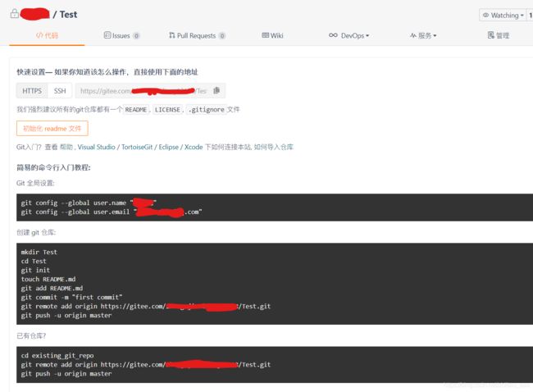Expand the 服务 services menu
Image resolution: width=533 pixels, height=392 pixels.
tap(423, 35)
